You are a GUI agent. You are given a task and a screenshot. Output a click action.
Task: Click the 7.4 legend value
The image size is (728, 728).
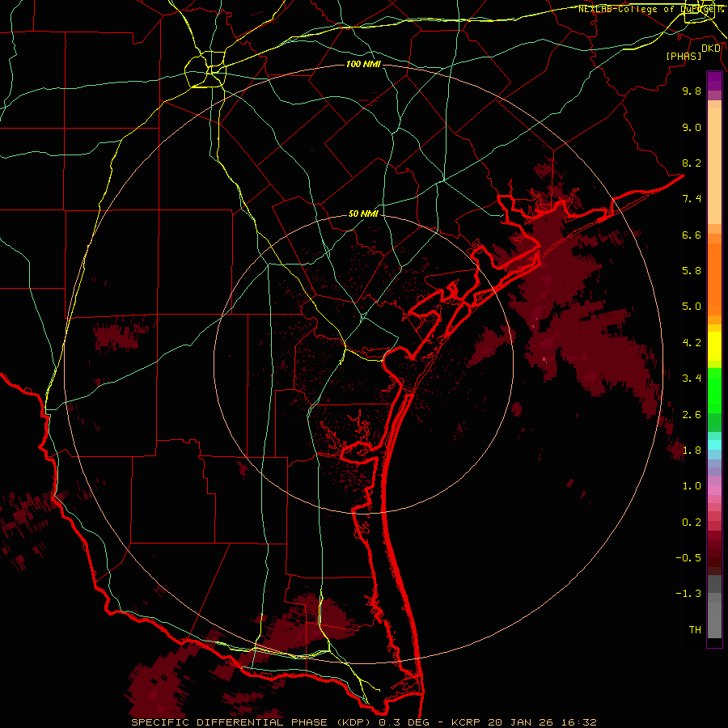pyautogui.click(x=692, y=199)
